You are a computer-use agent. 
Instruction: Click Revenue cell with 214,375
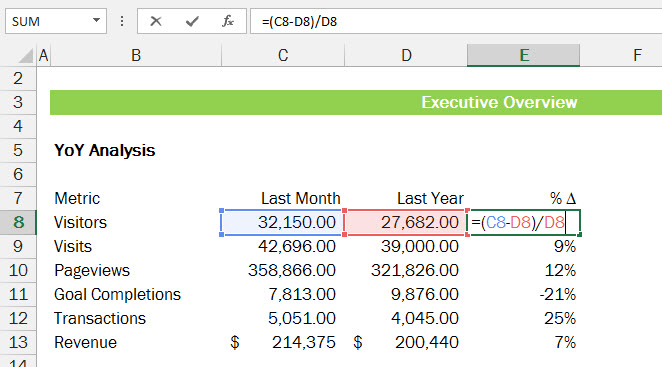[x=283, y=343]
